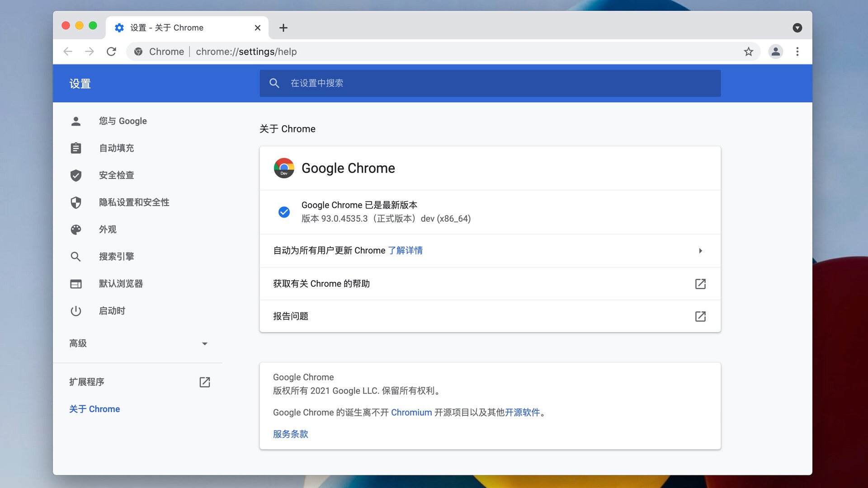Reload the current settings page
Screen dimensions: 868x488
click(111, 52)
